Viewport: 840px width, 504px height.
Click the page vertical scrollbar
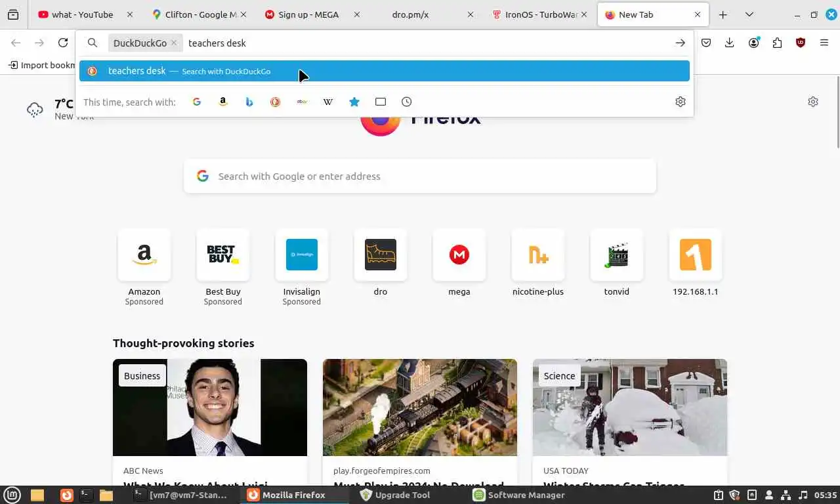[837, 112]
